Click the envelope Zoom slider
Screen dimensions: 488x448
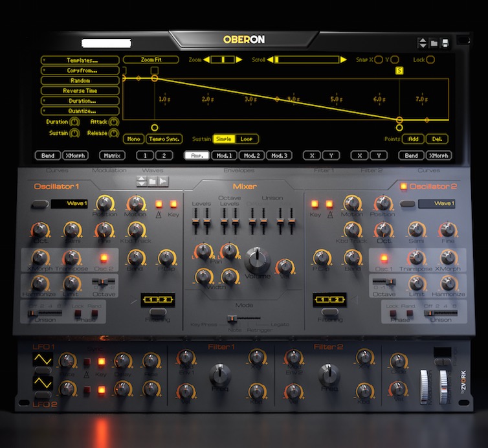(223, 60)
